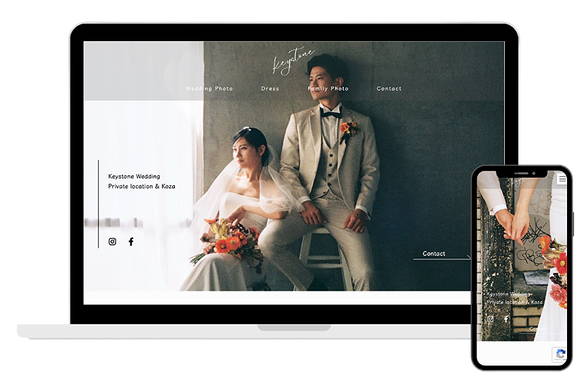Image resolution: width=588 pixels, height=385 pixels.
Task: Tap 'Keystone Wedding' text on the phone
Action: (x=509, y=294)
